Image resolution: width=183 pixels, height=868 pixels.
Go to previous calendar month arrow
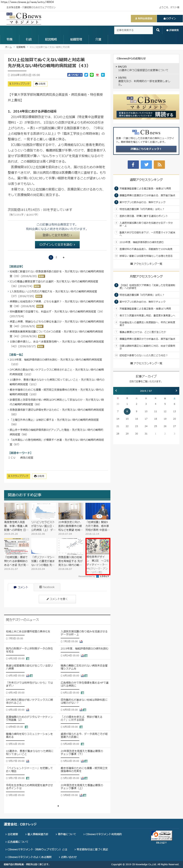pyautogui.click(x=116, y=390)
